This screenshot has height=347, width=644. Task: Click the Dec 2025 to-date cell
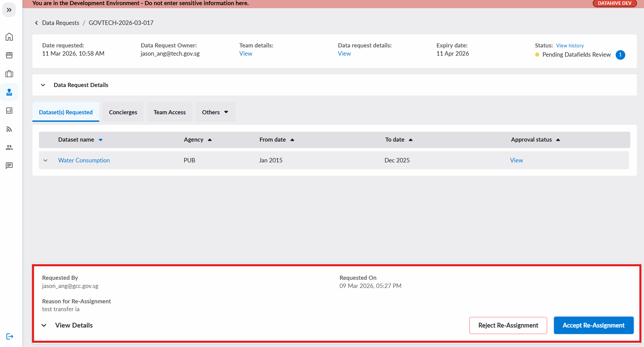397,160
